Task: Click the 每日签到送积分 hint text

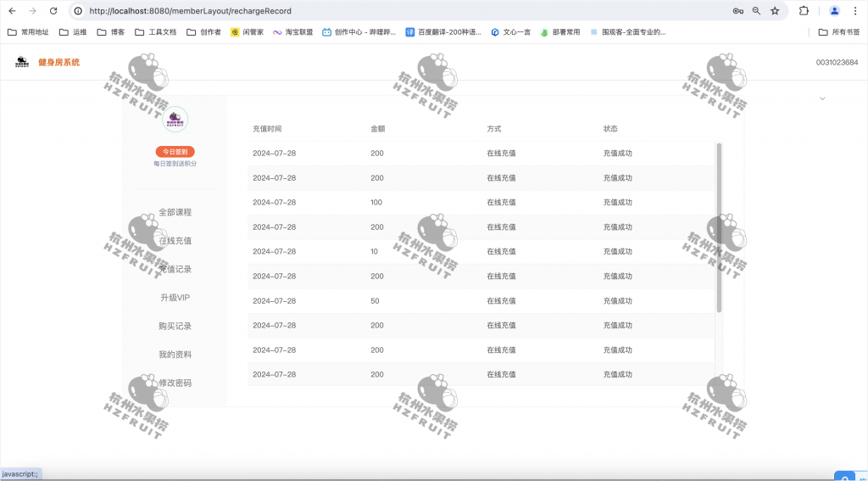Action: click(175, 164)
